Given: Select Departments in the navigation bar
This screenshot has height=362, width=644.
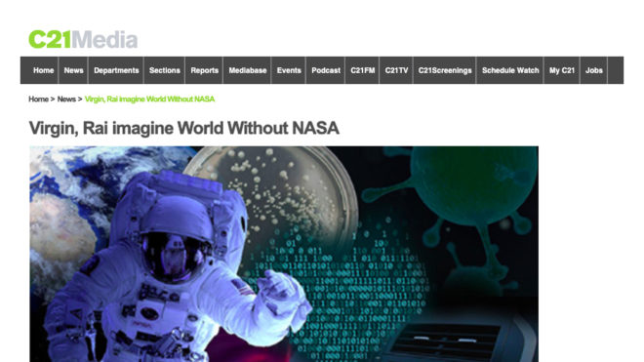Looking at the screenshot, I should point(116,70).
